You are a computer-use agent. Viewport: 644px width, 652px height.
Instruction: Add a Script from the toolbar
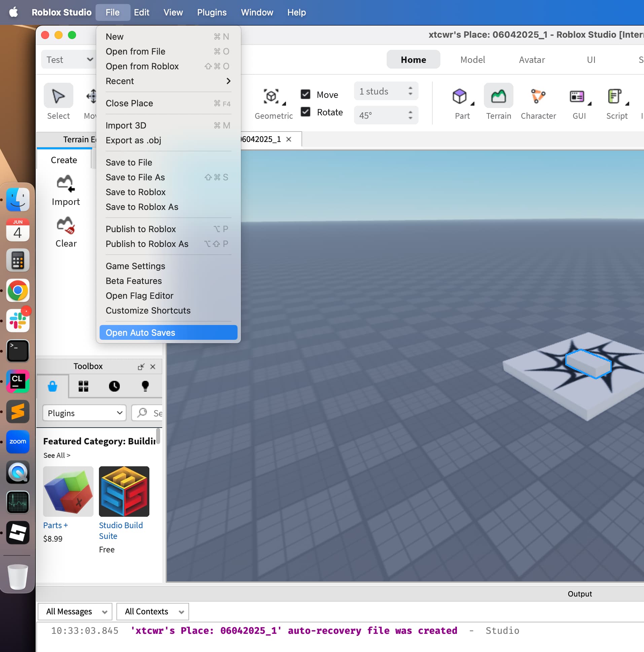[615, 96]
